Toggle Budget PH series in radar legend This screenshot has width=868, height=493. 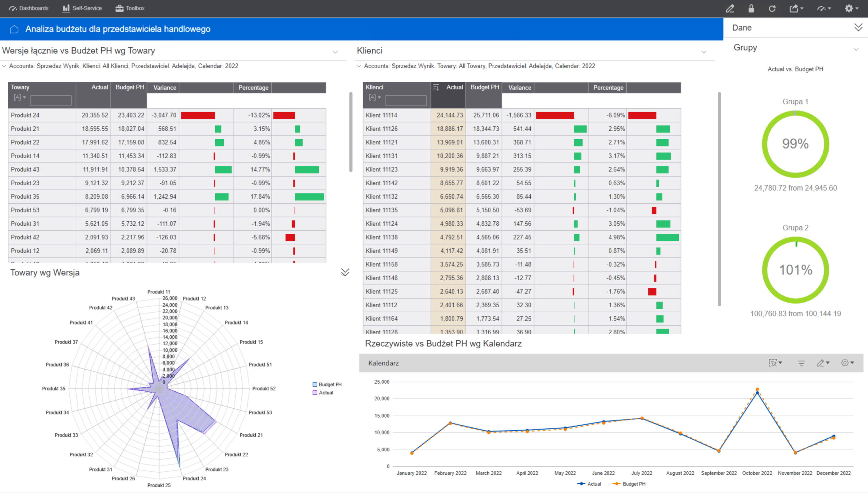click(x=327, y=385)
